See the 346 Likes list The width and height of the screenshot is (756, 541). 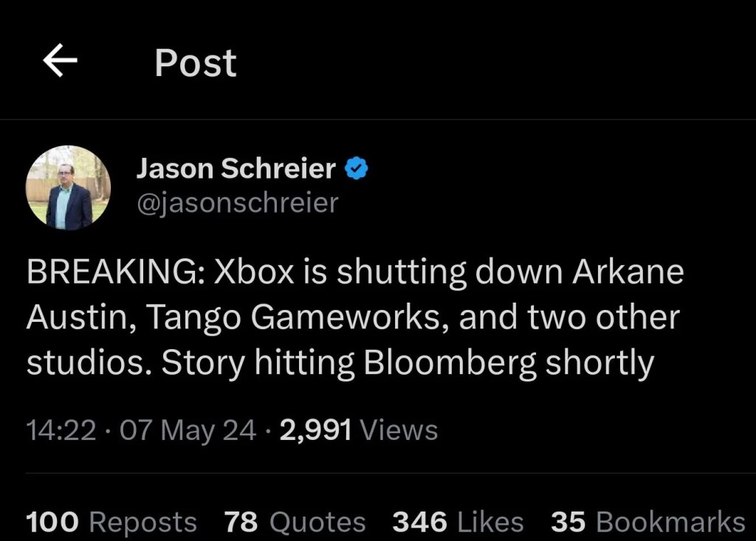click(458, 522)
